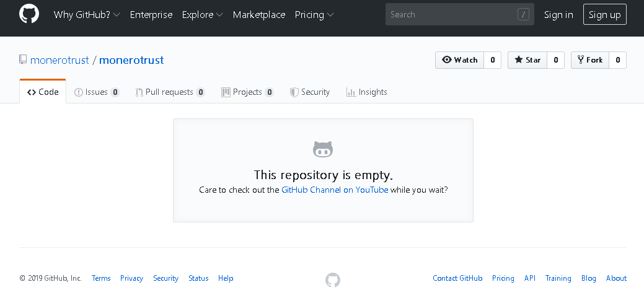Expand the Explore dropdown menu
644x308 pixels.
tap(203, 15)
